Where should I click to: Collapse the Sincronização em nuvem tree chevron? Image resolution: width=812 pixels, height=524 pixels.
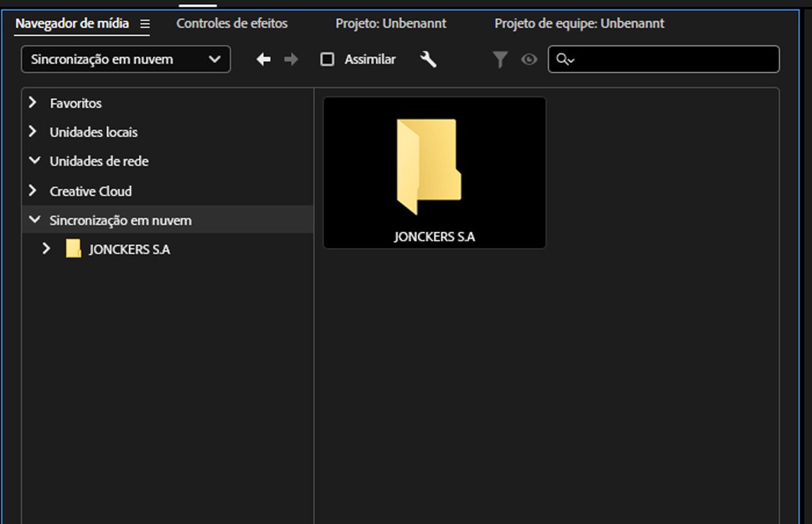[34, 220]
